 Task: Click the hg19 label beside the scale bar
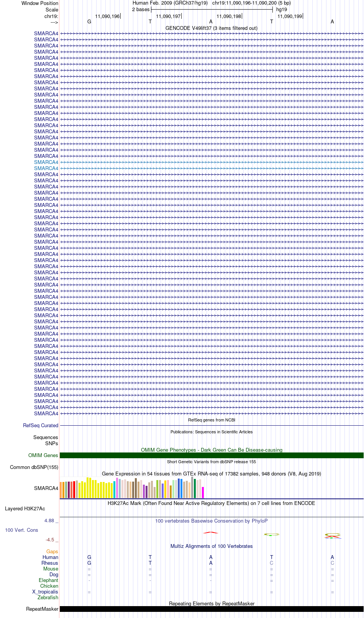click(x=282, y=10)
